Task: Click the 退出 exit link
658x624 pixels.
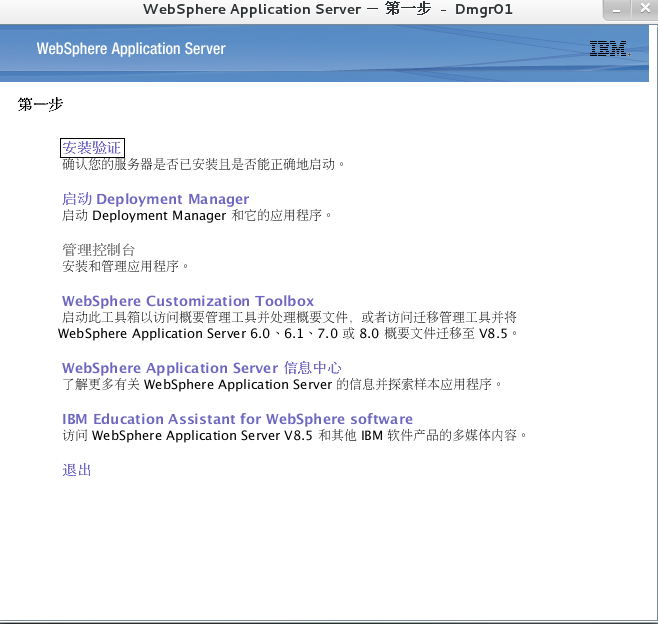Action: pyautogui.click(x=77, y=470)
